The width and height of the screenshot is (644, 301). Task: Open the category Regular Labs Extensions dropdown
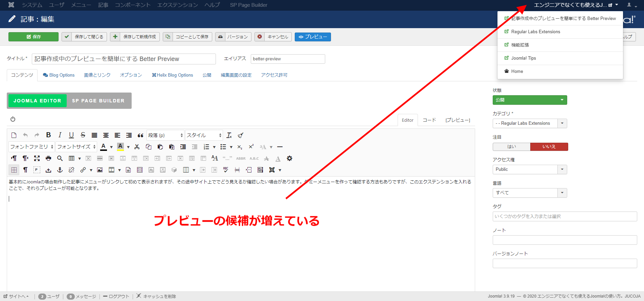pyautogui.click(x=530, y=123)
